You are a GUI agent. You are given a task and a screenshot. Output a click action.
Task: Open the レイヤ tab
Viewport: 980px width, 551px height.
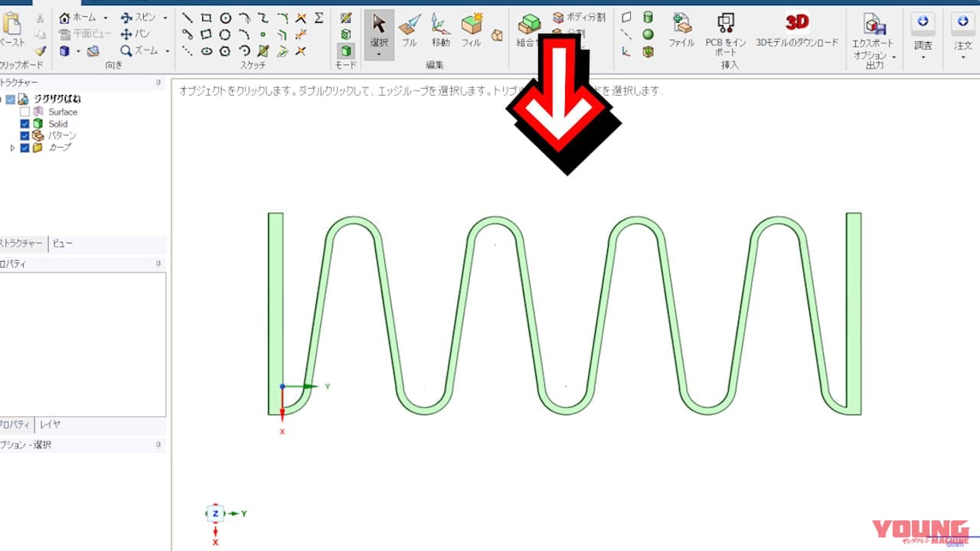(50, 425)
